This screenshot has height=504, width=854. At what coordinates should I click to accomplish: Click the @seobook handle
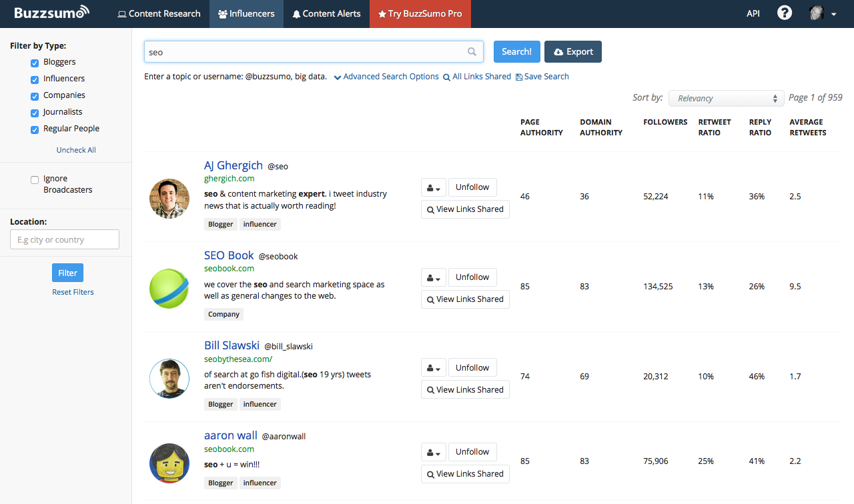(278, 257)
